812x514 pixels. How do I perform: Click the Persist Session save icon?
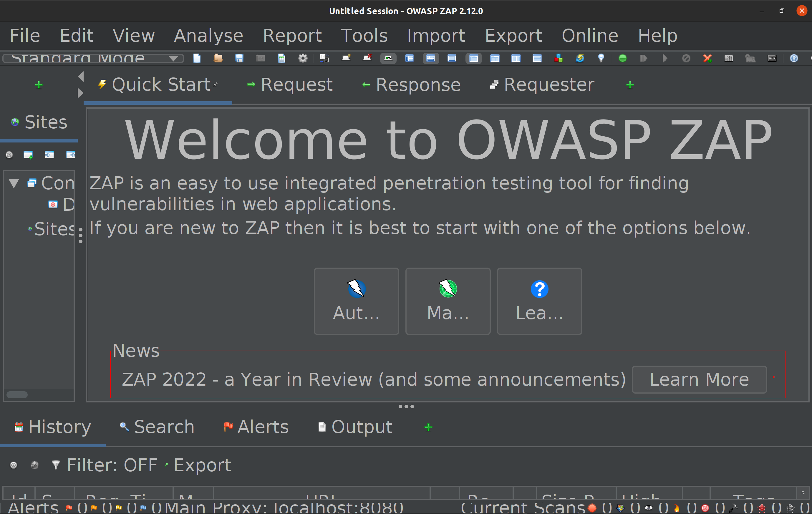(239, 58)
